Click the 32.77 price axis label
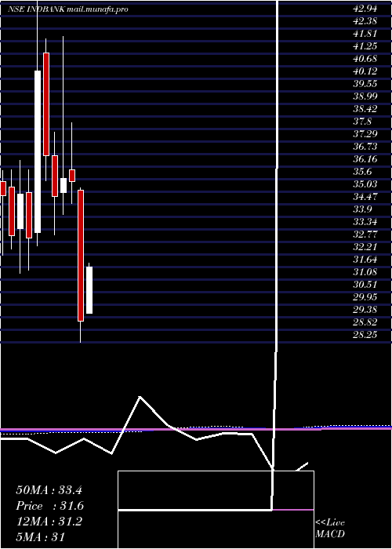 tap(365, 235)
